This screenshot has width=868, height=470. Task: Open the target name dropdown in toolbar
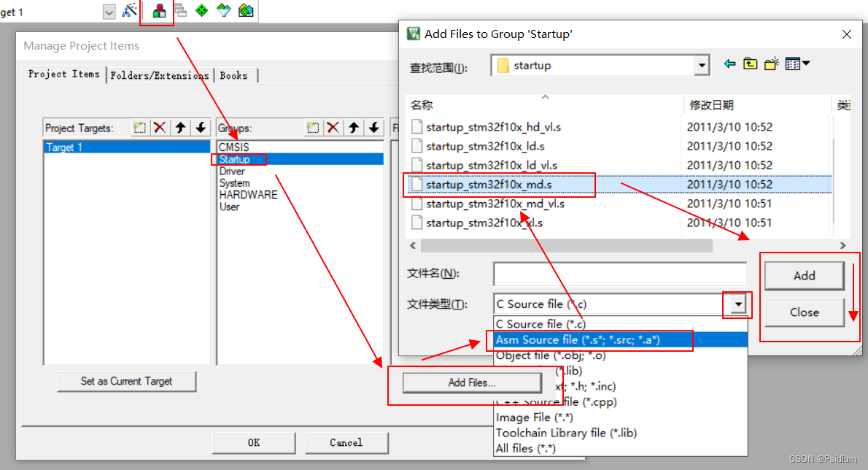point(109,12)
